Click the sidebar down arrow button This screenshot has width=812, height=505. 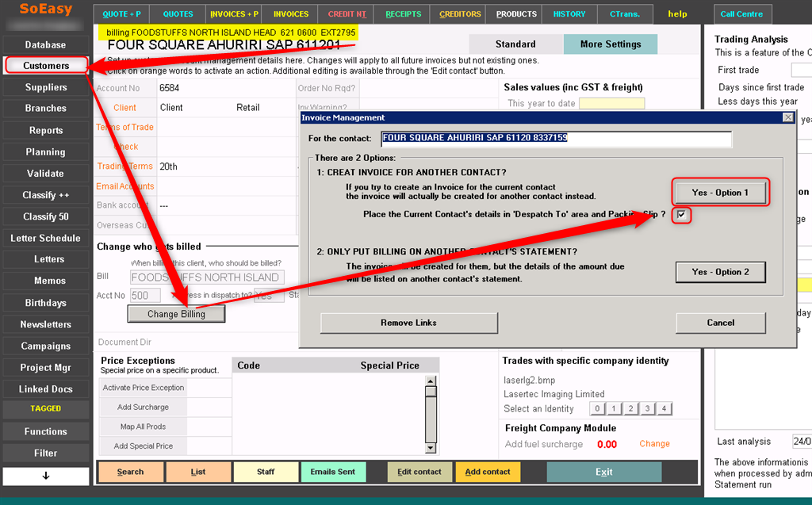[x=45, y=476]
